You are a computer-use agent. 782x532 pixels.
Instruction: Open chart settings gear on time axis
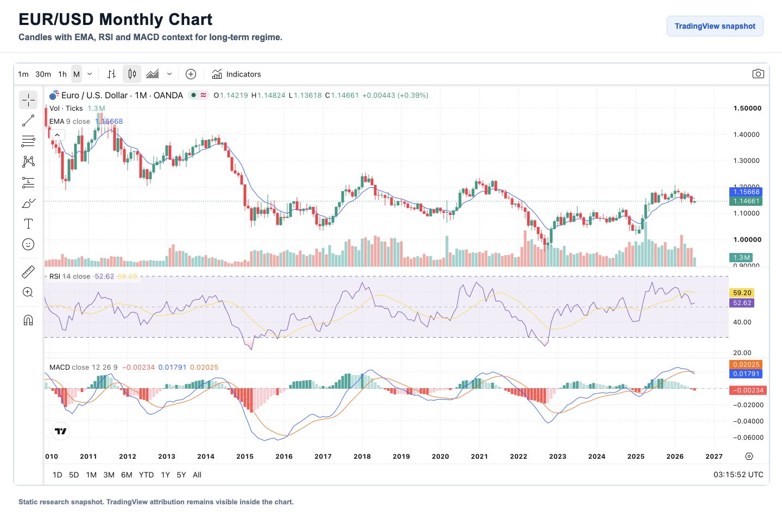[749, 456]
